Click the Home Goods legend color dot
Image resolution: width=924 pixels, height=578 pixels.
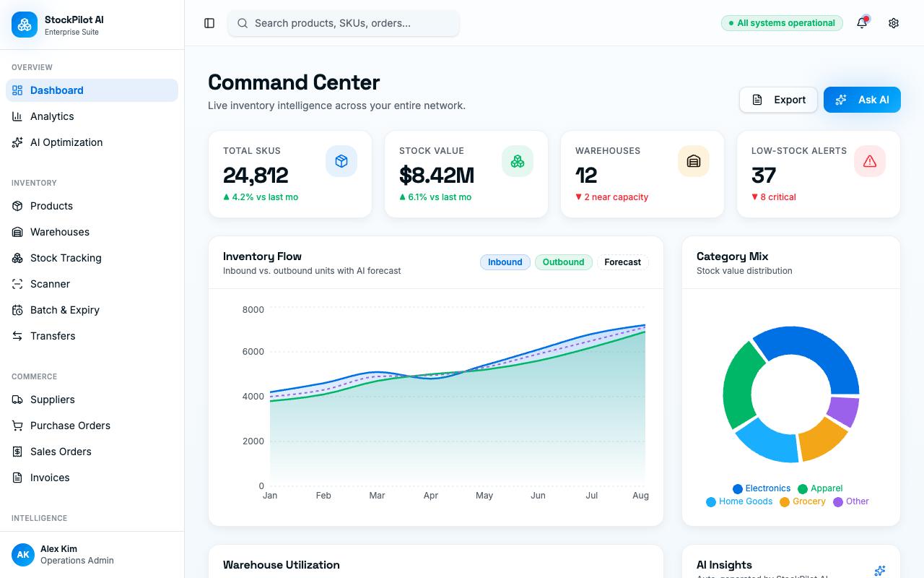click(711, 502)
